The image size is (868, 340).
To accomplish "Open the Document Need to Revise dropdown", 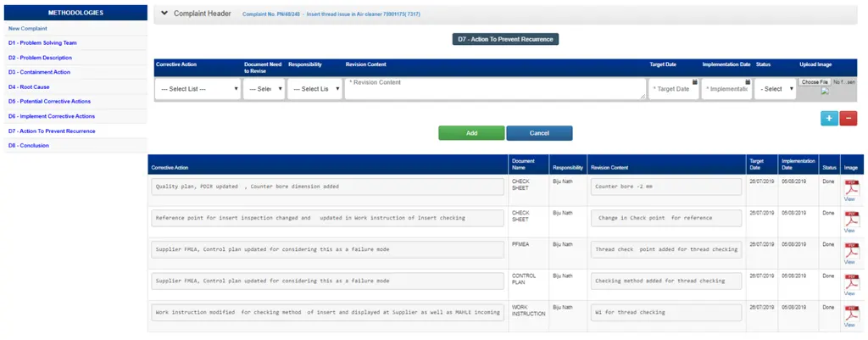I will pos(263,89).
